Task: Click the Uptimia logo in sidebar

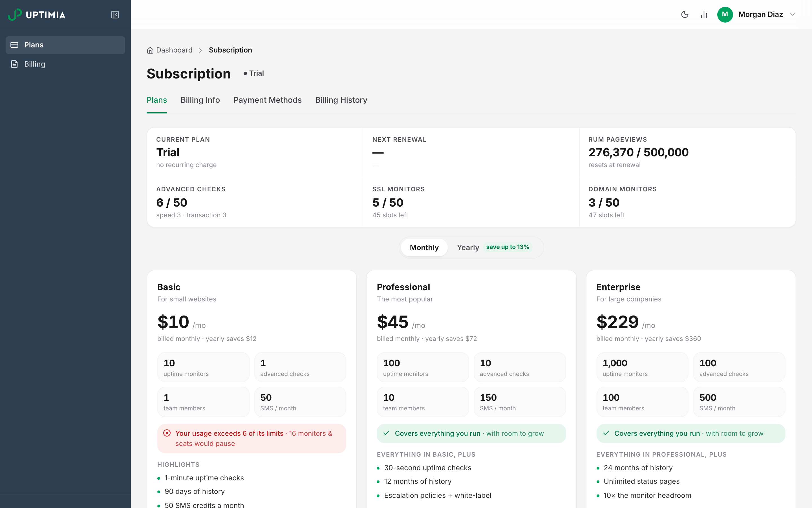Action: click(37, 14)
